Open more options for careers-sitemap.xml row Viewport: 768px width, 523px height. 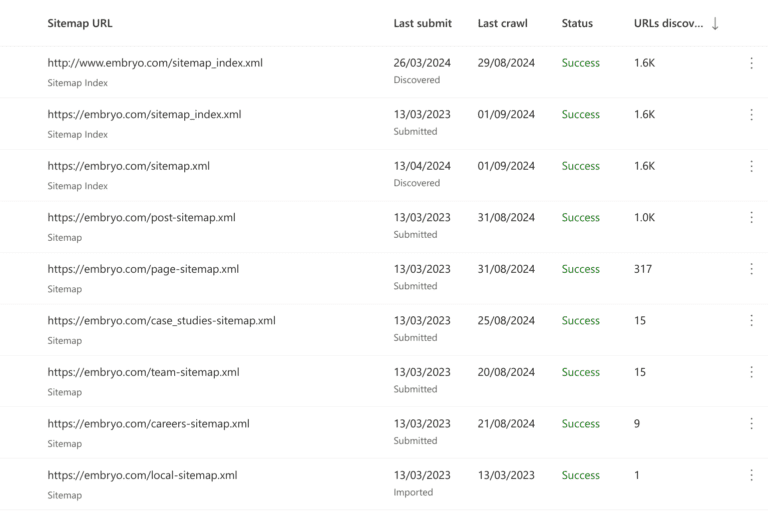751,424
